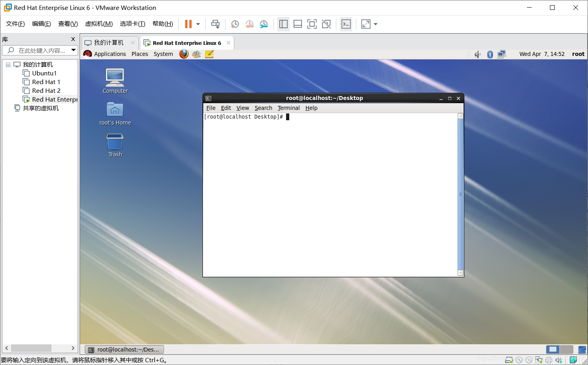Open the Trash desktop icon
Image resolution: width=588 pixels, height=365 pixels.
point(115,145)
